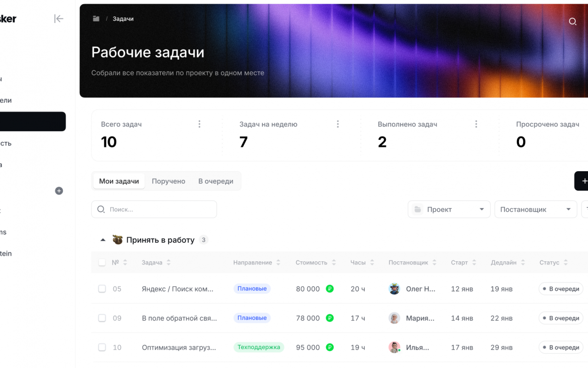The height and width of the screenshot is (368, 588).
Task: Click В очереди status of task 10
Action: tap(561, 347)
